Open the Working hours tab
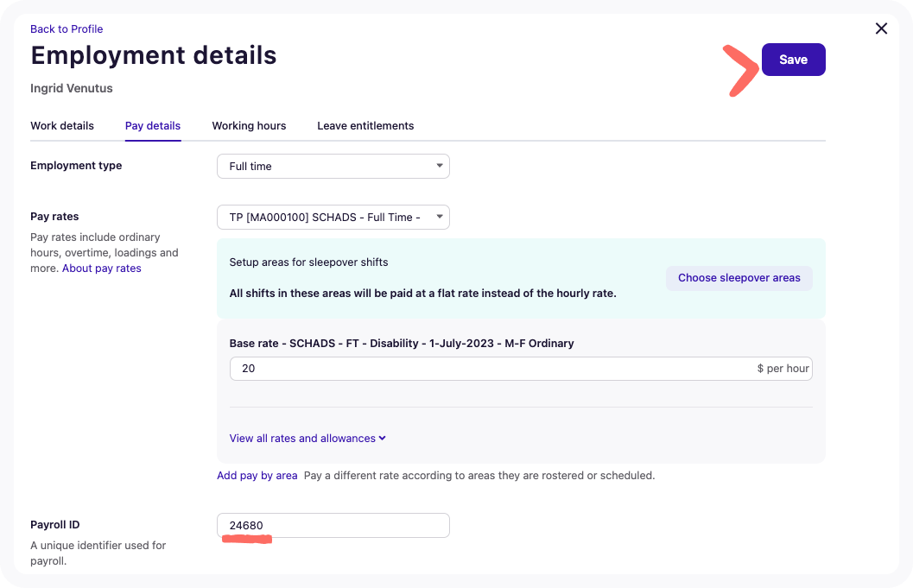Screen dimensions: 913x588 [x=249, y=126]
